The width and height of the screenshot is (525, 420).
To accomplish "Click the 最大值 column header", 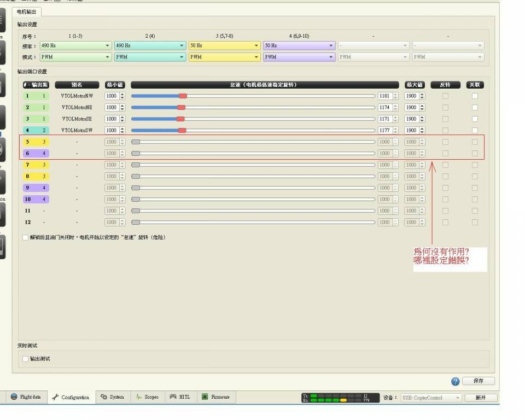I will point(415,85).
